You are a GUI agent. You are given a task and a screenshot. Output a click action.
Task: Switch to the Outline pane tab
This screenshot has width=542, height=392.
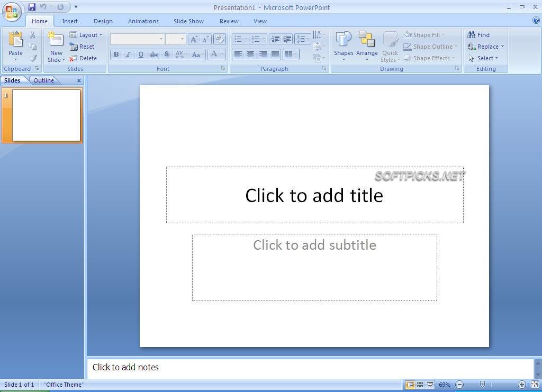[x=43, y=80]
